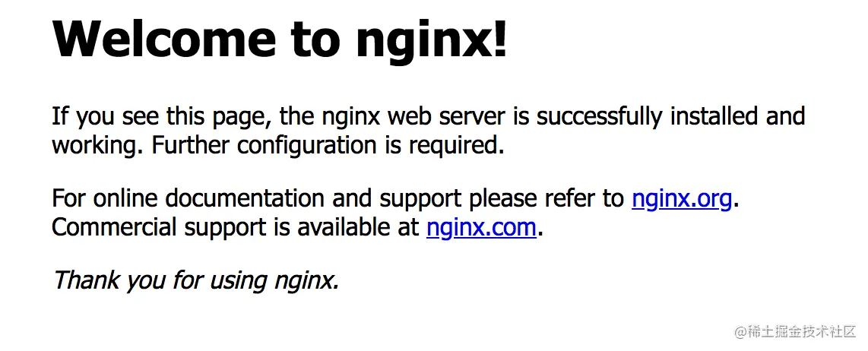
Task: Click the word "Thank" in the italic line
Action: [85, 280]
